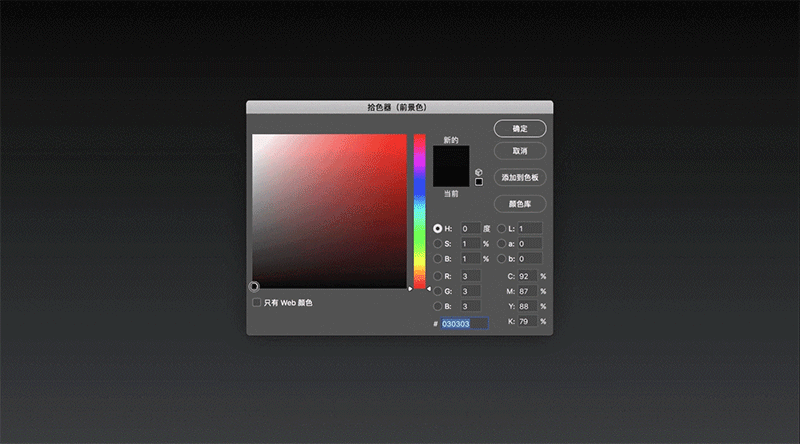The width and height of the screenshot is (800, 444).
Task: Click the Y yellow percent field
Action: (528, 306)
